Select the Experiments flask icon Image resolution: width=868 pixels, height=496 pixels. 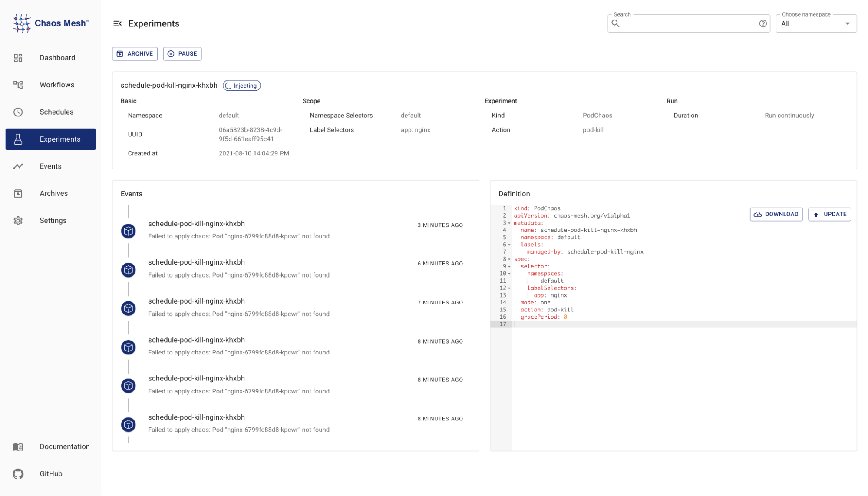(18, 139)
